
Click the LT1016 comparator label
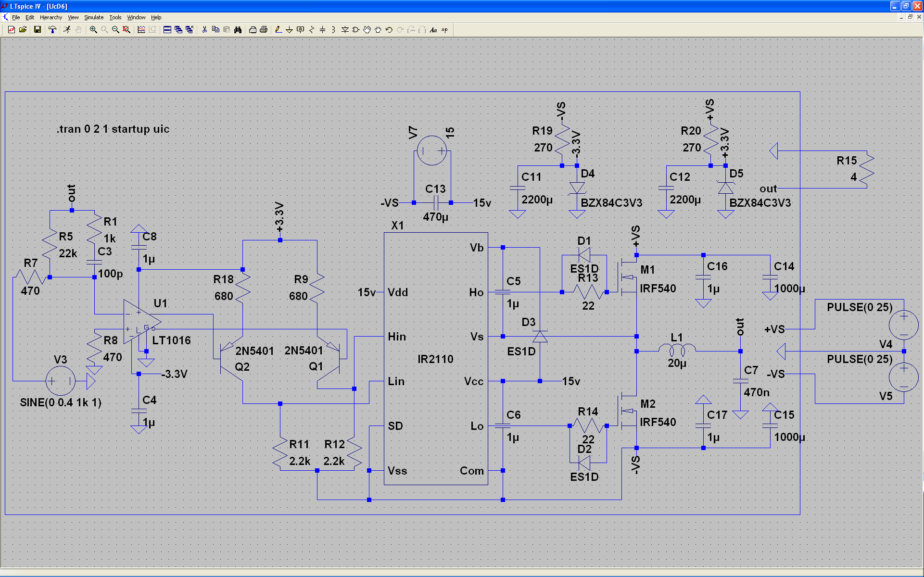(171, 340)
